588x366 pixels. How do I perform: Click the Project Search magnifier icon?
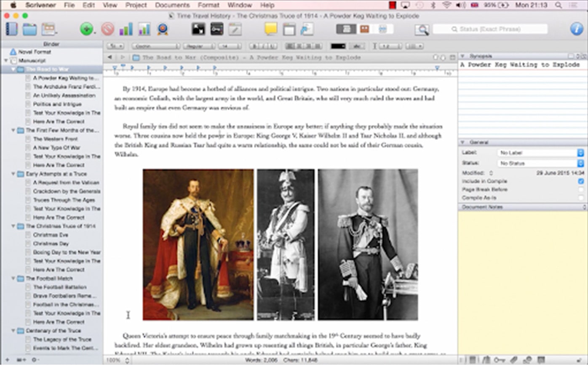(421, 29)
